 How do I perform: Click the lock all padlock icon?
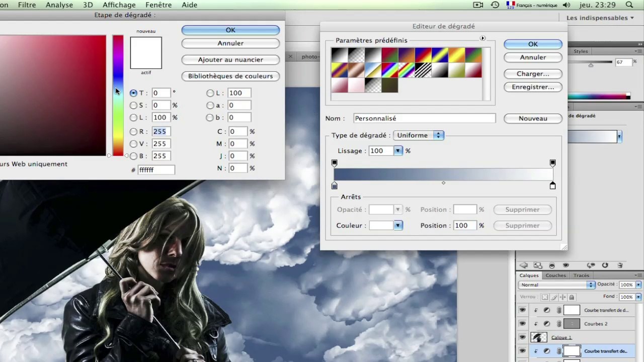coord(571,297)
